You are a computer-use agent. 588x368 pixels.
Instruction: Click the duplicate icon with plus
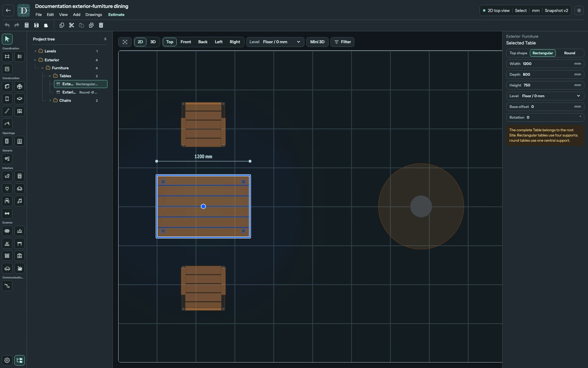click(x=91, y=25)
